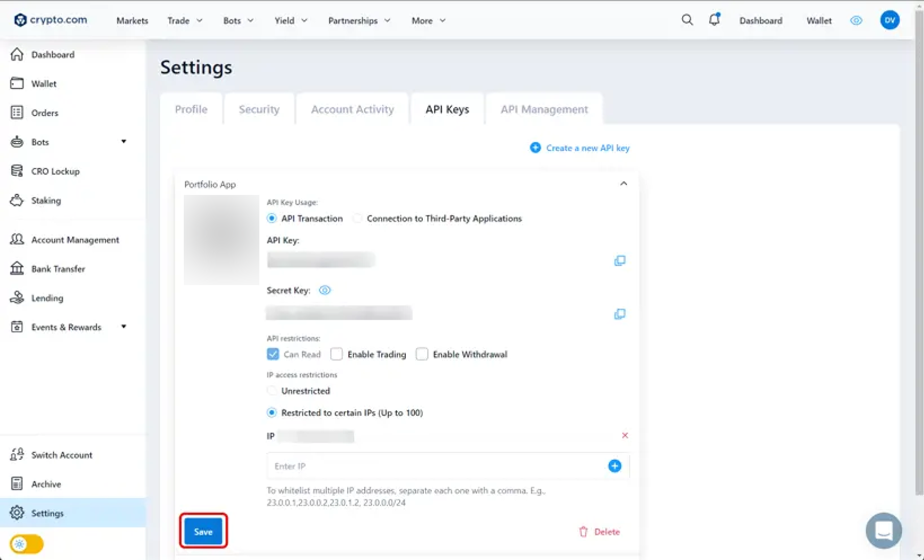Click the search magnifier icon
The width and height of the screenshot is (924, 560).
[x=687, y=20]
